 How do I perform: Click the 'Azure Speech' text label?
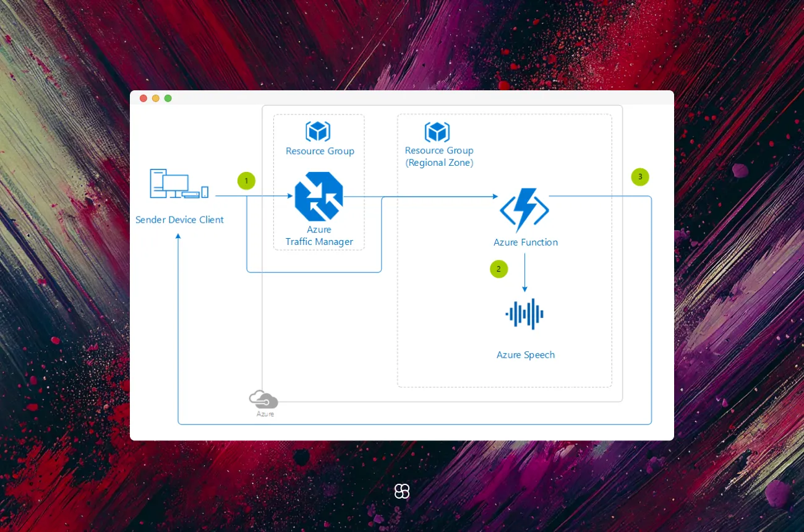pyautogui.click(x=526, y=355)
